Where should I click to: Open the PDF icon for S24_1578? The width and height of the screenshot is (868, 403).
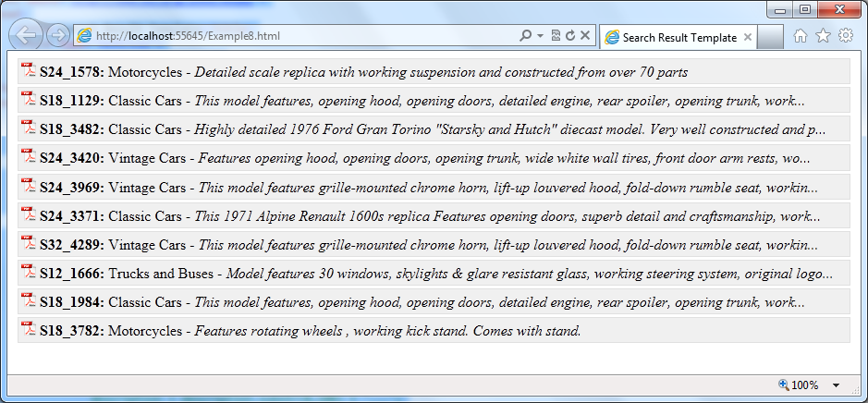(29, 70)
